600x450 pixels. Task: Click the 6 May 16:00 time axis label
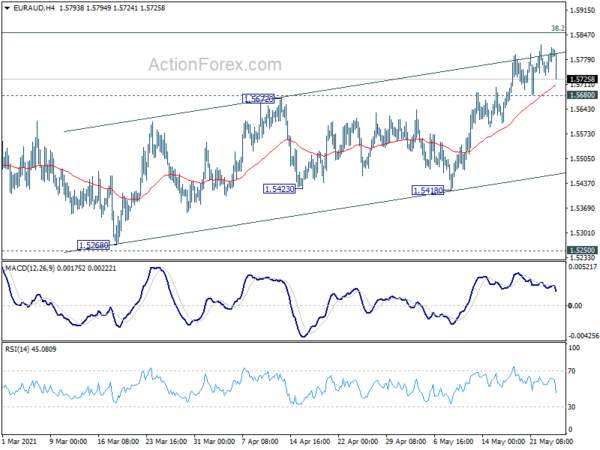453,441
